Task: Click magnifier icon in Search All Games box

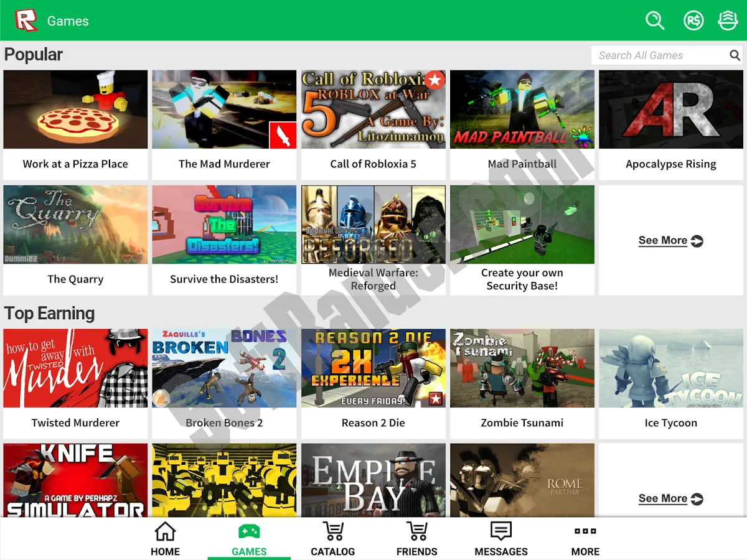Action: (735, 55)
